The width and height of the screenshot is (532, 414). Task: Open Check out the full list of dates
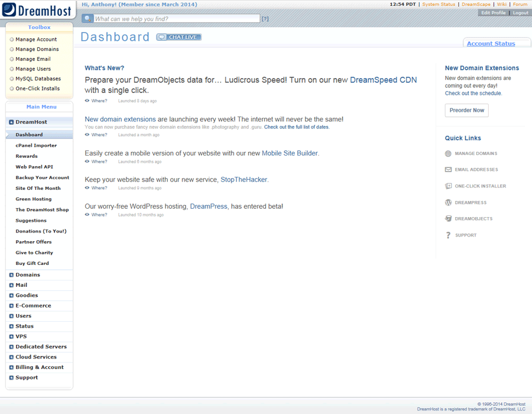(x=296, y=127)
